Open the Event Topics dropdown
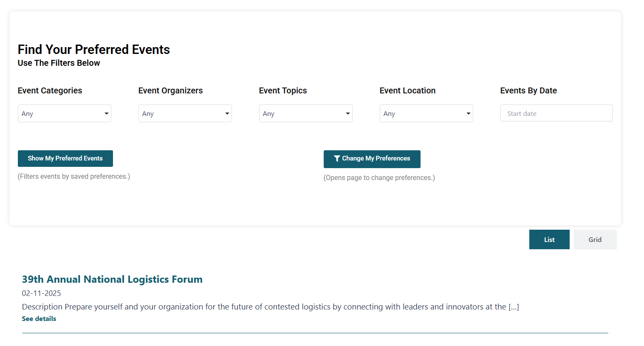The width and height of the screenshot is (644, 346). point(306,113)
